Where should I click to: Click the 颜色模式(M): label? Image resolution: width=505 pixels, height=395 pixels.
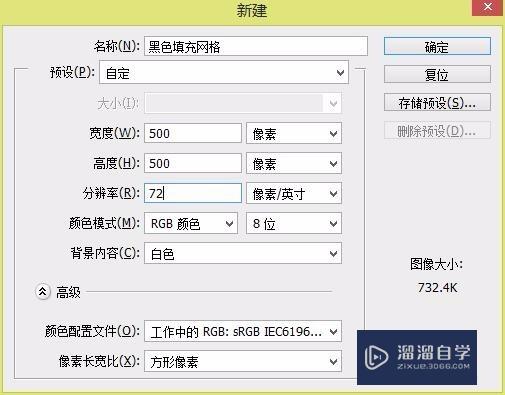pyautogui.click(x=104, y=223)
